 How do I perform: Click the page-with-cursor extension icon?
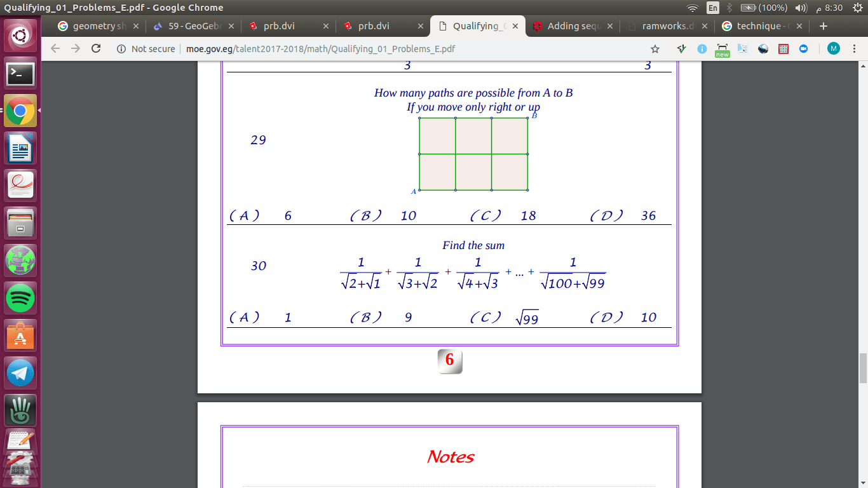[743, 48]
